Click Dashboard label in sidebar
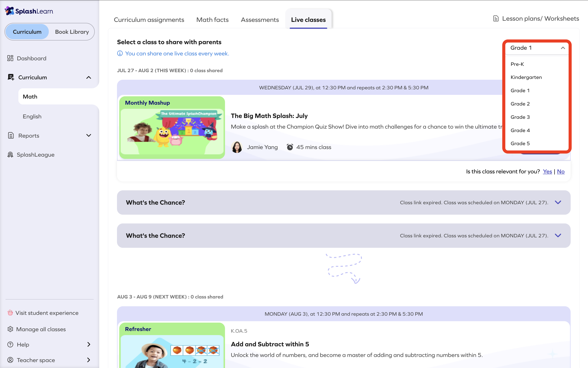Image resolution: width=588 pixels, height=368 pixels. point(32,58)
